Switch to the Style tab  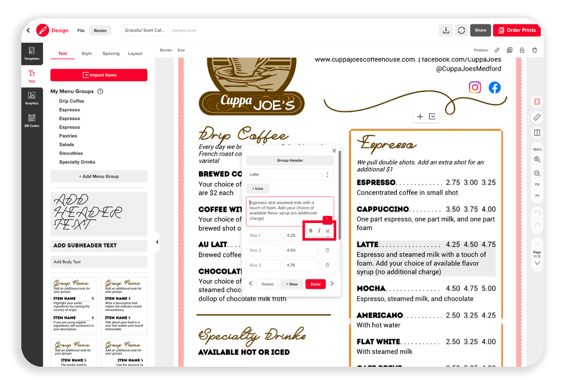87,54
